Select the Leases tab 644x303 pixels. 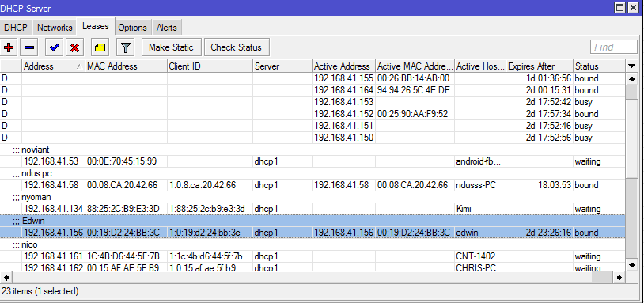[x=96, y=27]
